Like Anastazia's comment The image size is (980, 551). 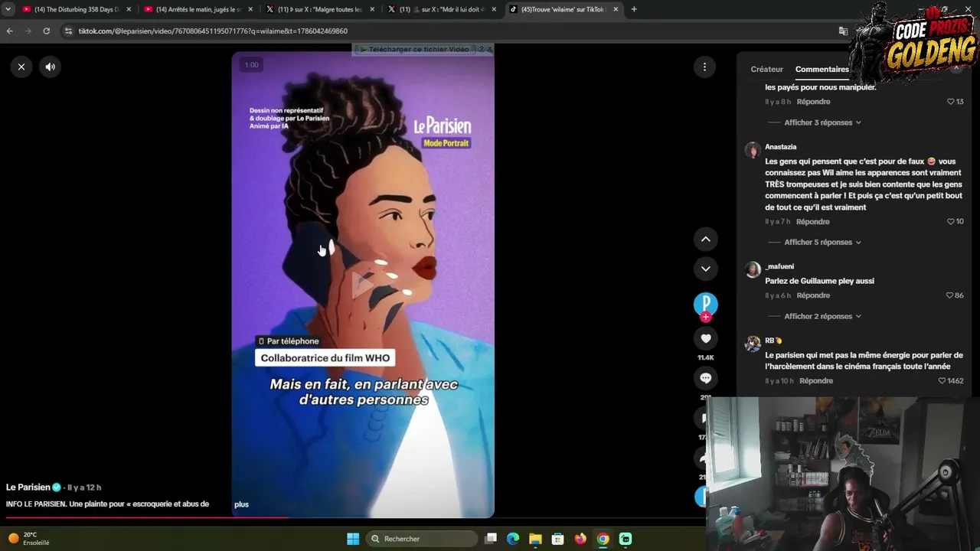click(951, 222)
